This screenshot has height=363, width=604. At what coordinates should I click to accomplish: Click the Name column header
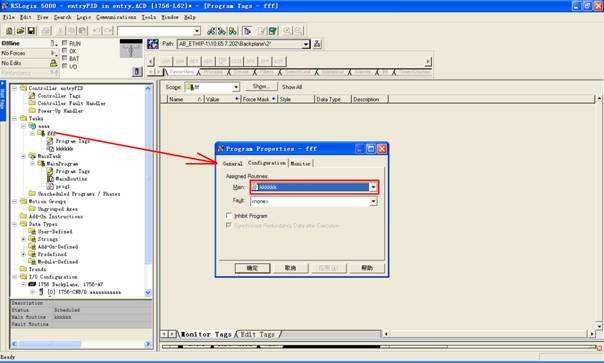185,99
